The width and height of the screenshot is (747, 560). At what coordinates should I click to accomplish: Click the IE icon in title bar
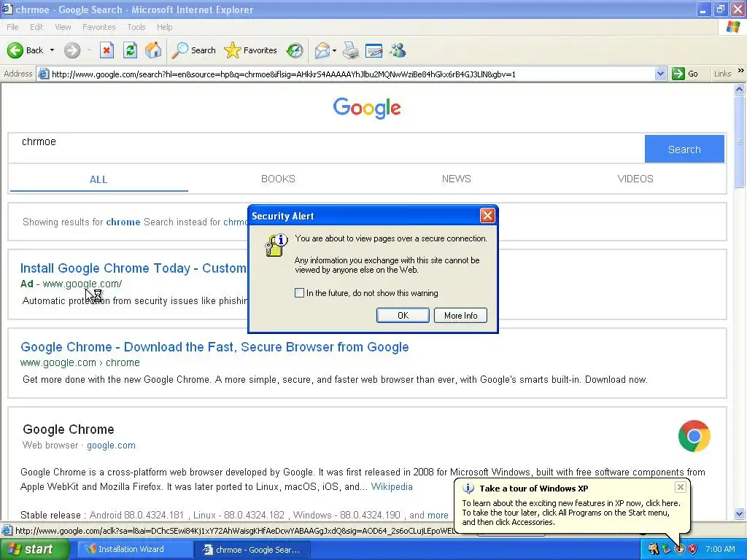point(7,9)
